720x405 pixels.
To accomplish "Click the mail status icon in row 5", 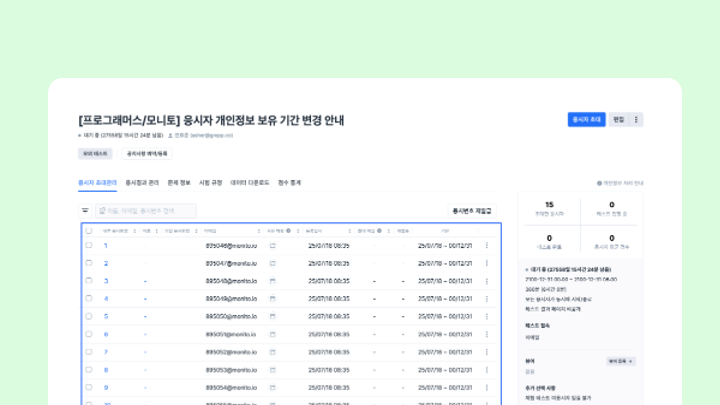I will (x=272, y=316).
